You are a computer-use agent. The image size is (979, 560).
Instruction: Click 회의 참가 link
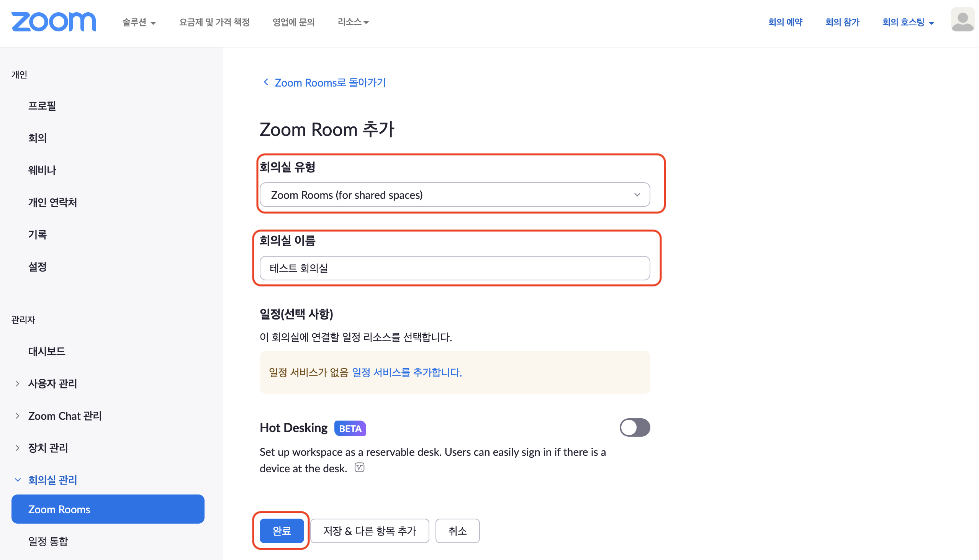coord(842,22)
